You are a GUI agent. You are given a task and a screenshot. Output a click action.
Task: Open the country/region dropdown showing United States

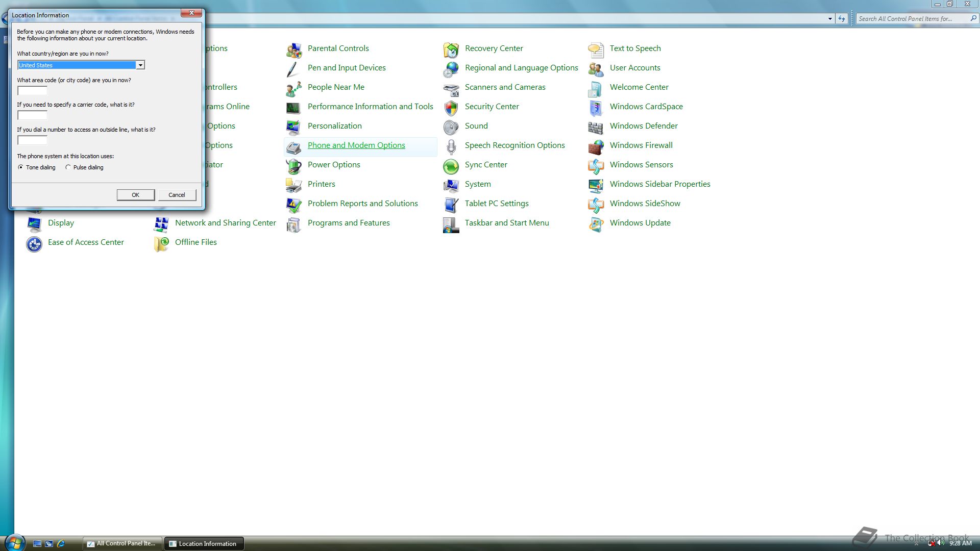(81, 65)
